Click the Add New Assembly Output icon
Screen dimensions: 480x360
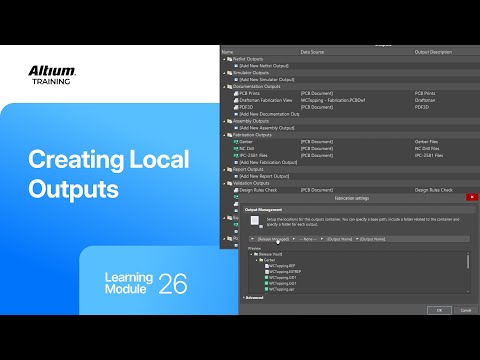coord(236,128)
